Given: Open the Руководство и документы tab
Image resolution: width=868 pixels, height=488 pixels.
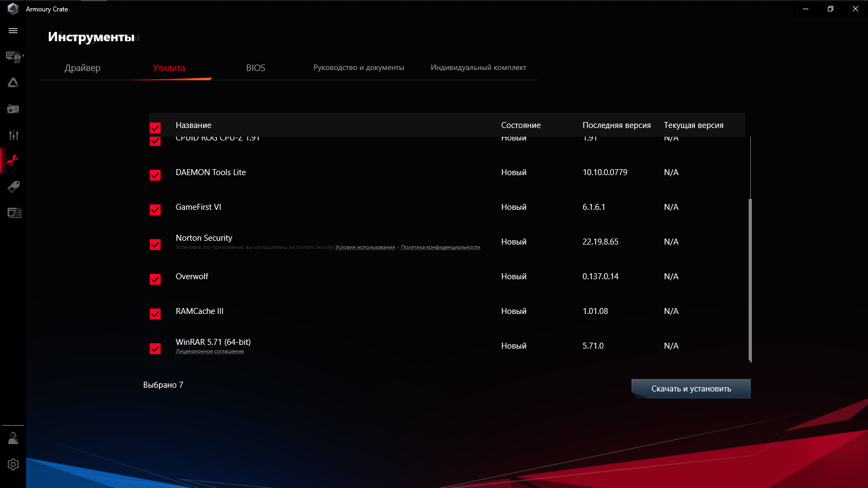Looking at the screenshot, I should click(359, 68).
